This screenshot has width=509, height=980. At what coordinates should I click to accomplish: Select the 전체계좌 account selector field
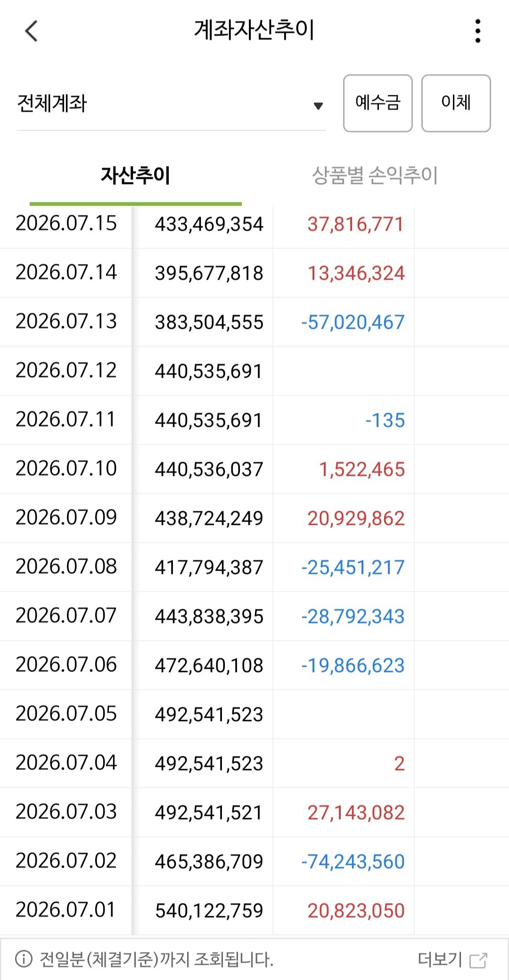tap(172, 104)
